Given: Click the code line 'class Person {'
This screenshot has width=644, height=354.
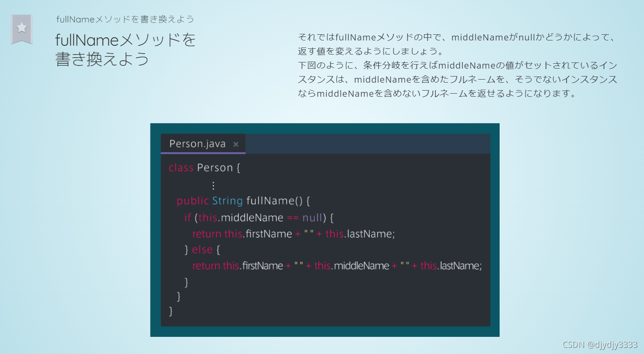Looking at the screenshot, I should 205,168.
